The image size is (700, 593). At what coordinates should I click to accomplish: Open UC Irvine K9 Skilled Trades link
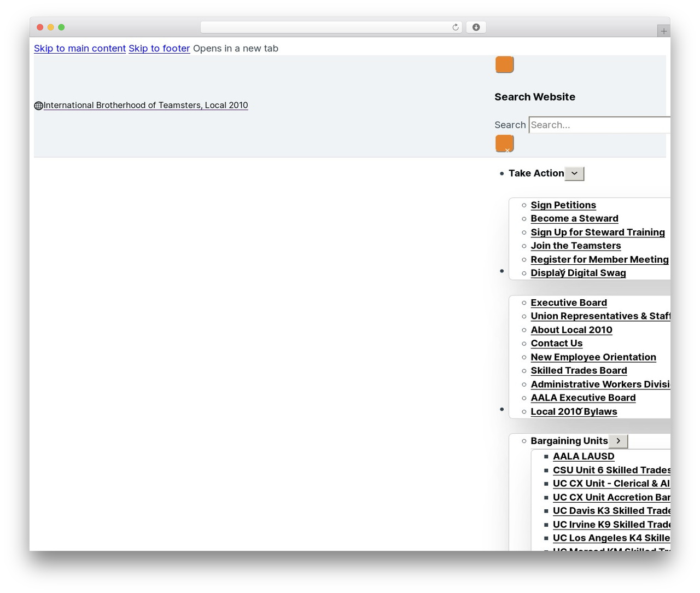[x=611, y=524]
